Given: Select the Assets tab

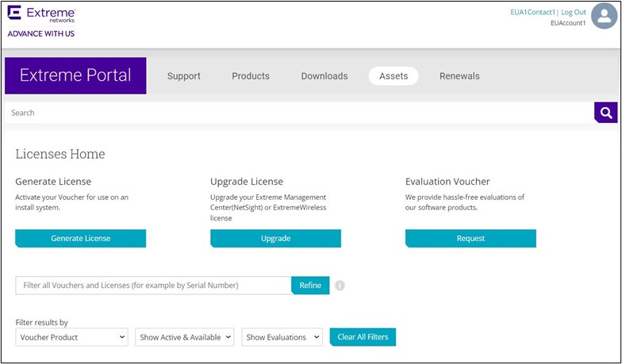Looking at the screenshot, I should tap(394, 76).
